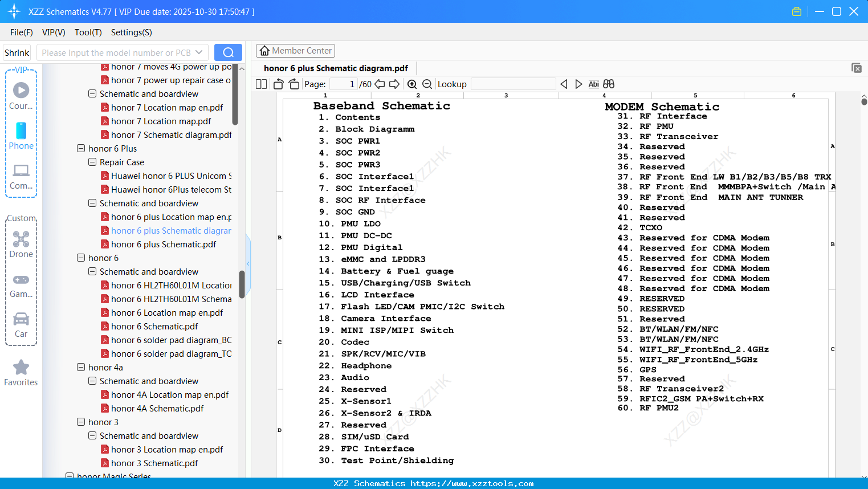
Task: Collapse the honor 6 tree node
Action: coord(81,258)
